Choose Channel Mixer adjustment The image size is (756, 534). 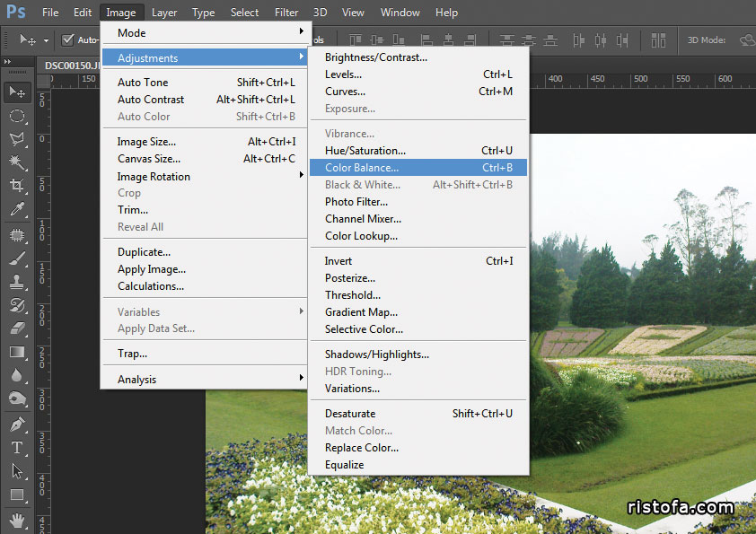tap(418, 219)
